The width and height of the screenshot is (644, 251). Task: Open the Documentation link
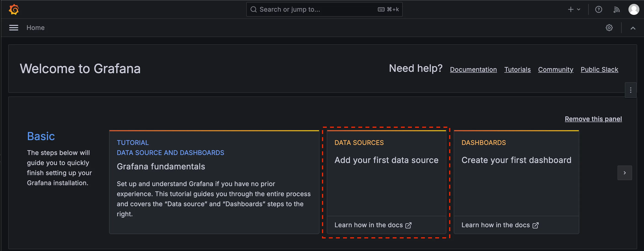[473, 69]
